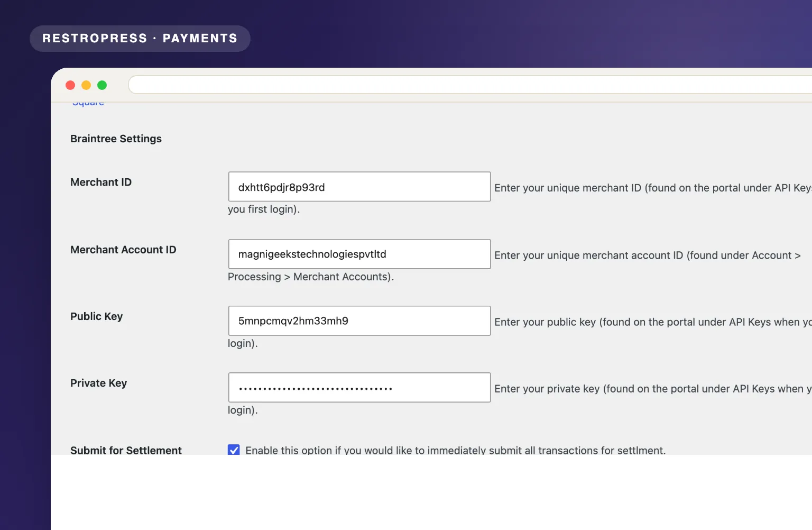
Task: Click the 'Enter your private key' description
Action: pyautogui.click(x=653, y=389)
